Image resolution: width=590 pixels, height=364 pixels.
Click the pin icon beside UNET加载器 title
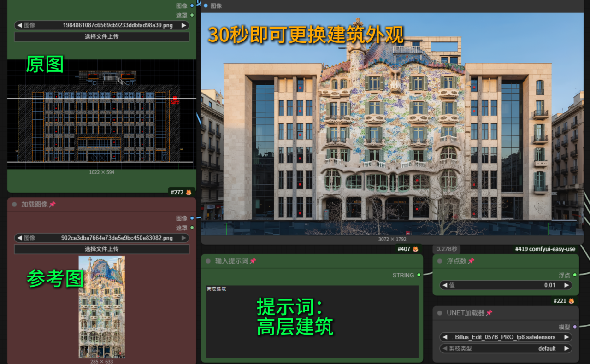coord(489,313)
